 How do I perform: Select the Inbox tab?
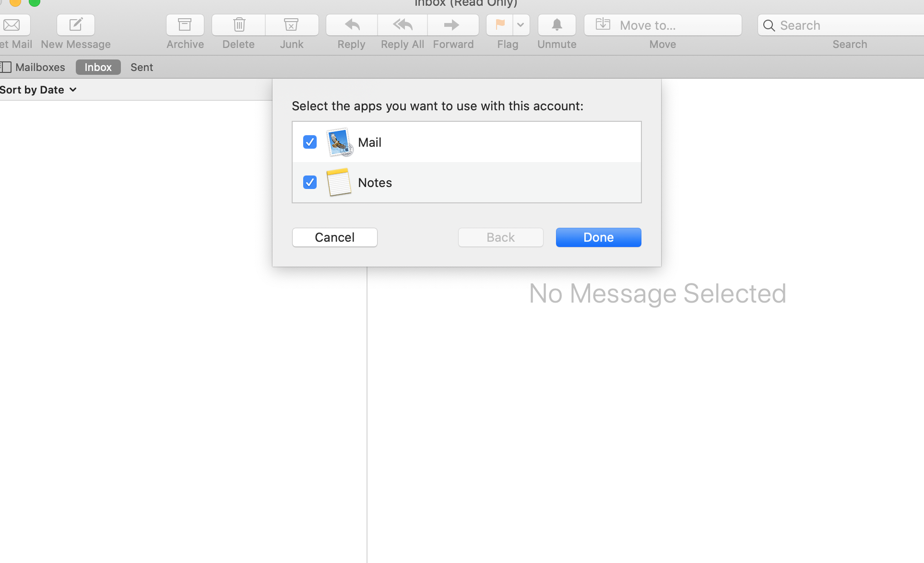click(x=98, y=67)
